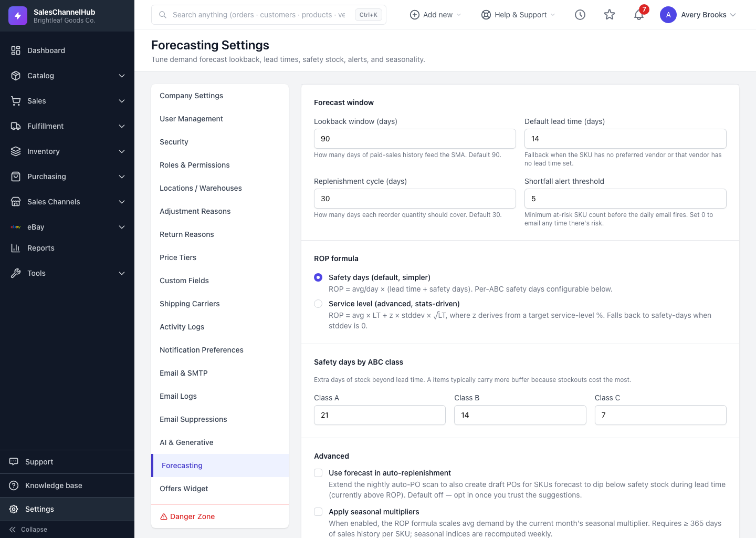This screenshot has width=756, height=538.
Task: Expand the Sales chevron
Action: point(122,101)
